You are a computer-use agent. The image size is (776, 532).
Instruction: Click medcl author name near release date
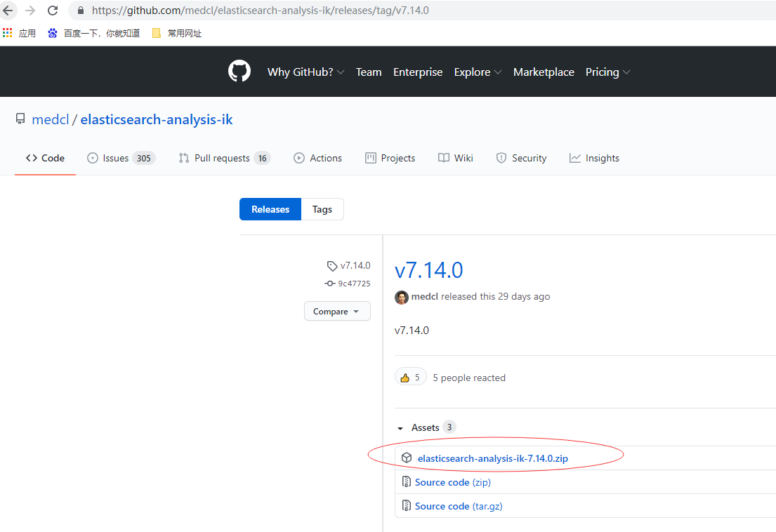click(x=425, y=297)
